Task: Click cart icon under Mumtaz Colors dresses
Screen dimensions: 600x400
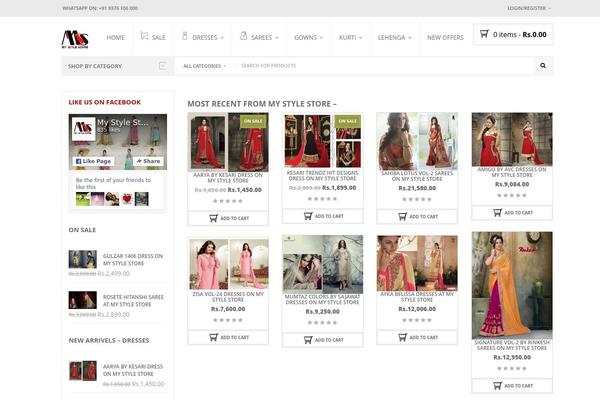Action: [x=308, y=340]
